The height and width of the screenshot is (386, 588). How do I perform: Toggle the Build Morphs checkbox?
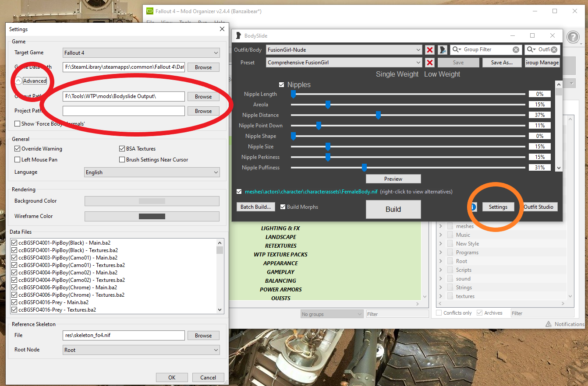coord(283,207)
